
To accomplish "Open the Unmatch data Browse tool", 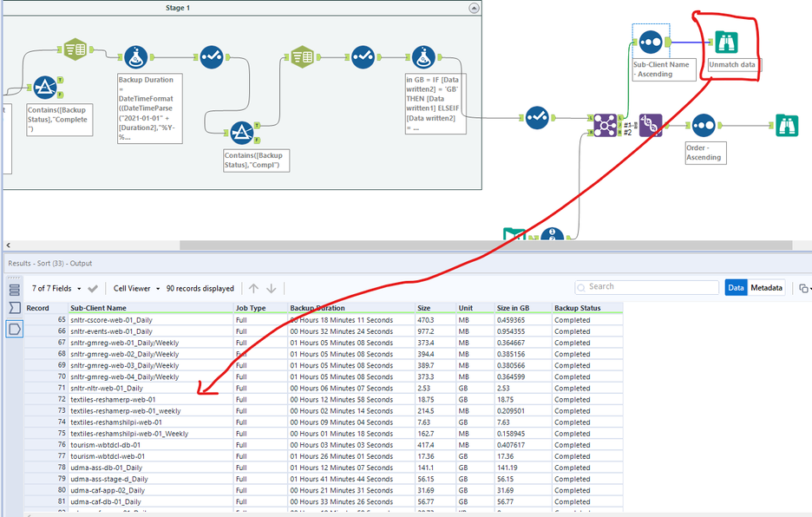I will 726,42.
